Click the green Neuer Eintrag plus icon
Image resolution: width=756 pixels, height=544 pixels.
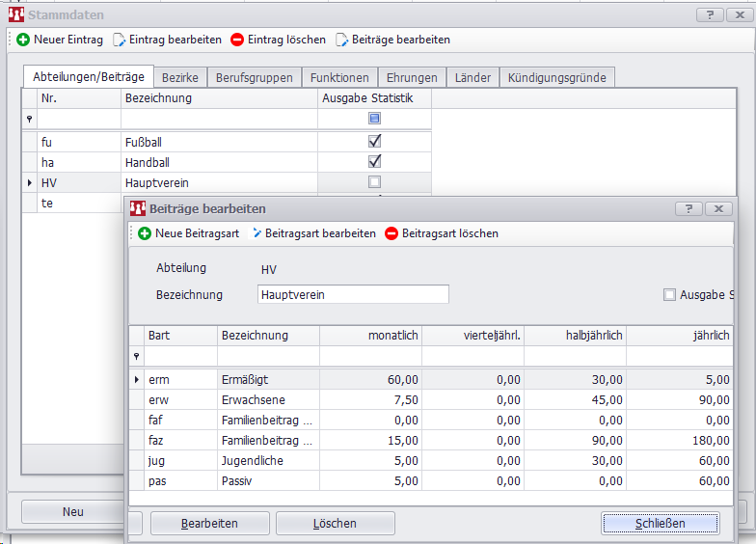[23, 40]
